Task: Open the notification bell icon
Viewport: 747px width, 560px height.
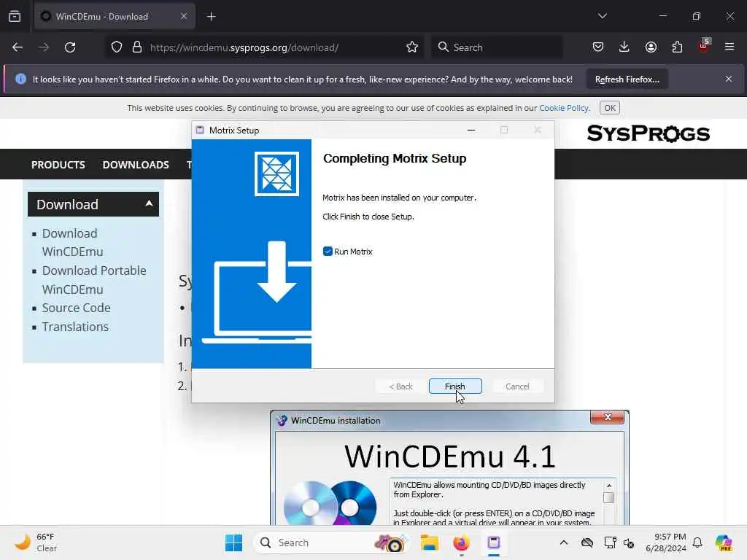Action: click(697, 542)
